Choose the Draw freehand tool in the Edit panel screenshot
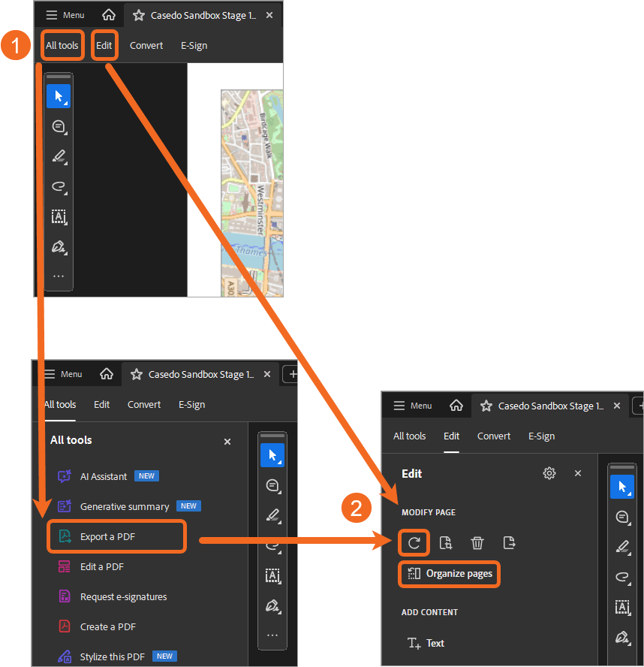Viewport: 644px width, 667px height. tap(622, 578)
